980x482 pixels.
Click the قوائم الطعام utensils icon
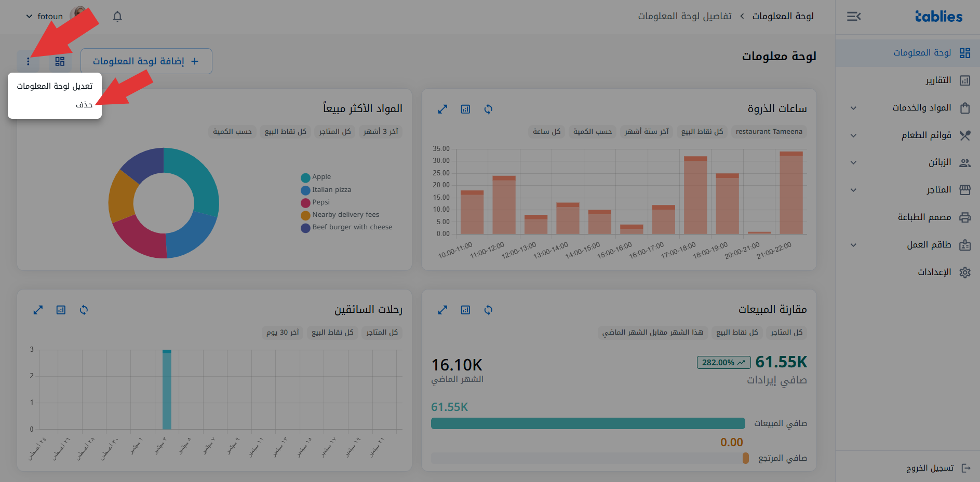965,135
